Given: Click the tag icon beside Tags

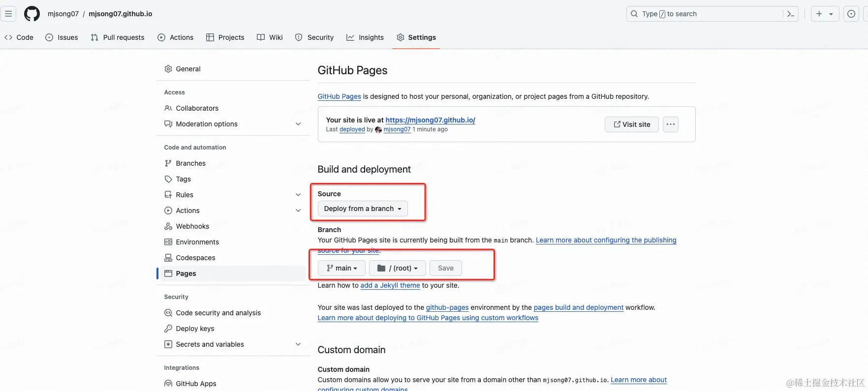Looking at the screenshot, I should tap(168, 179).
